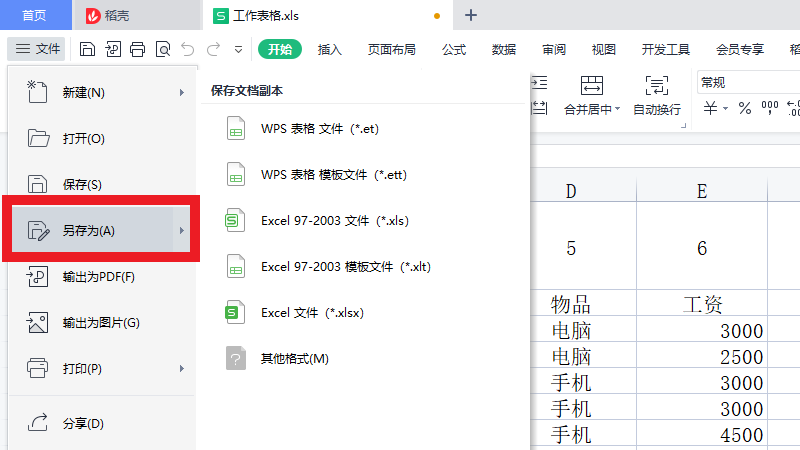Pick Excel 97-2003 文件 (*.xls) format
Screen dimensions: 800x450
click(x=334, y=221)
